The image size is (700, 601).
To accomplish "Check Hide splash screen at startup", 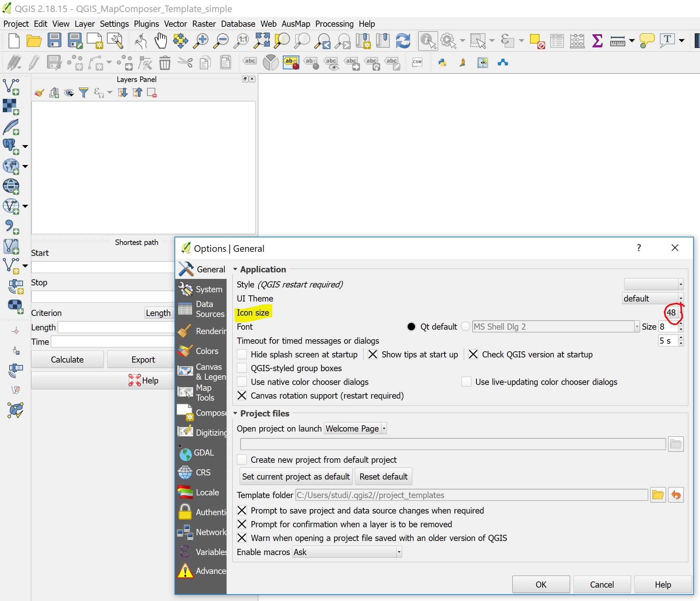I will pyautogui.click(x=242, y=354).
